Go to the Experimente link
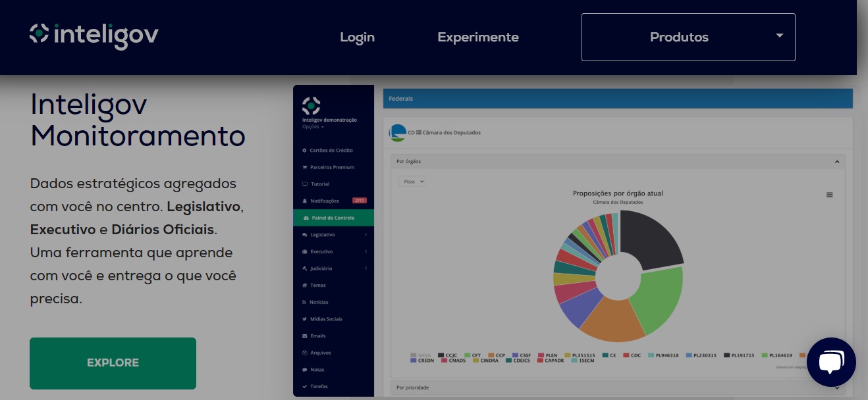Viewport: 868px width, 400px height. (x=477, y=37)
